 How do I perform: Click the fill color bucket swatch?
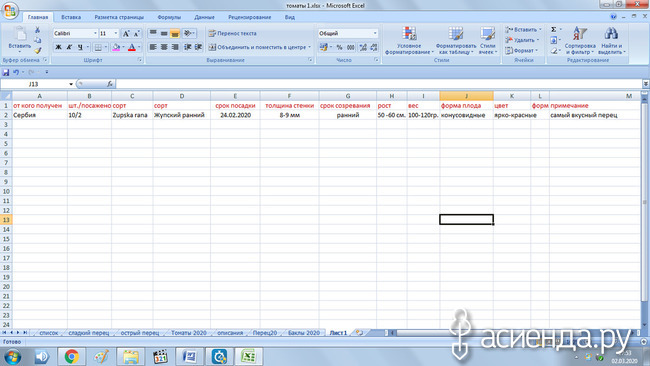pos(116,47)
